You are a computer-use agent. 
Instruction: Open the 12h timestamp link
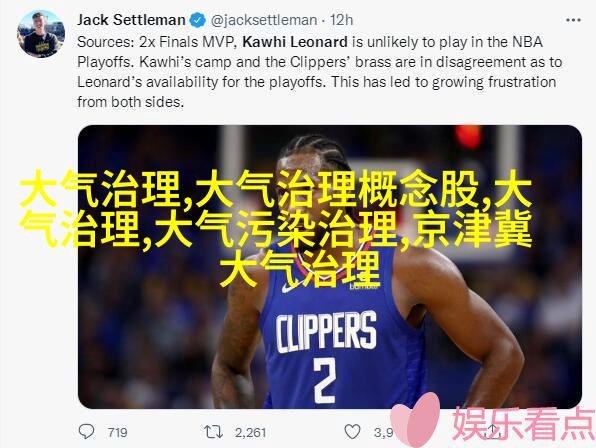point(341,20)
